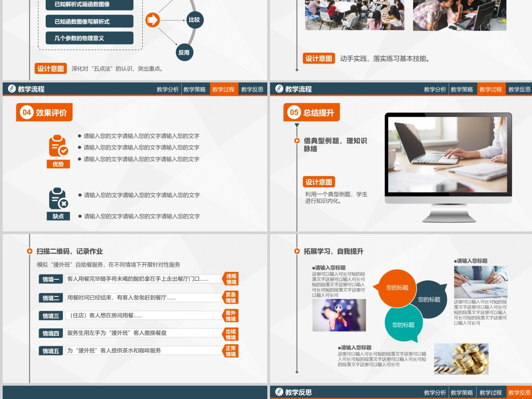Screen dimensions: 532x399
Task: Click the heading 拓展学习，自我提升
Action: coord(333,251)
